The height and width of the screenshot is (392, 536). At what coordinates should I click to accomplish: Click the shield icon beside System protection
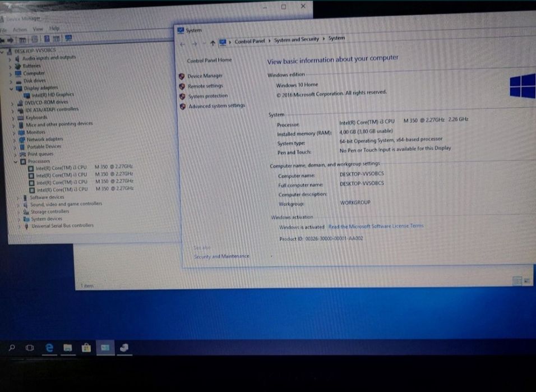183,96
